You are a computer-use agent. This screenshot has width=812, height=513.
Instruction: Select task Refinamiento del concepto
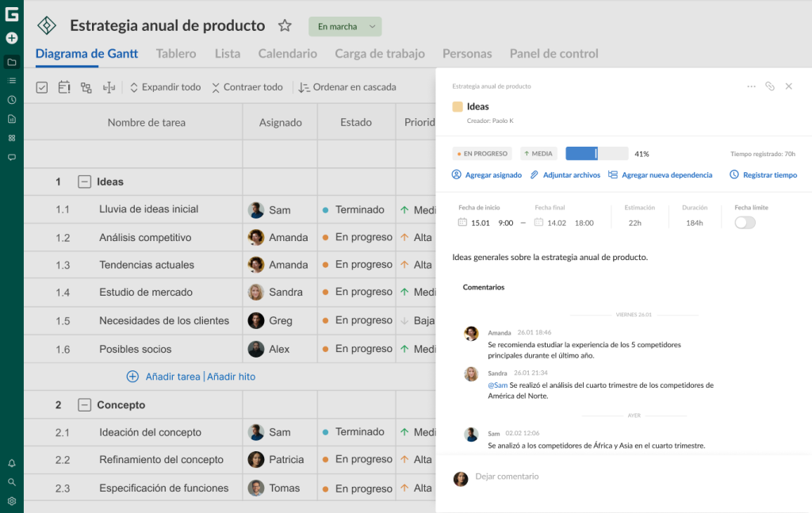162,460
